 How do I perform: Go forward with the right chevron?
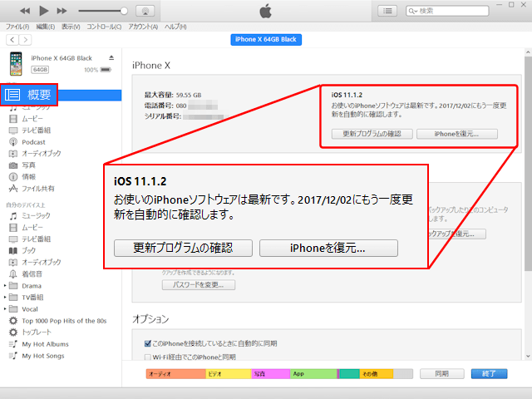point(26,40)
